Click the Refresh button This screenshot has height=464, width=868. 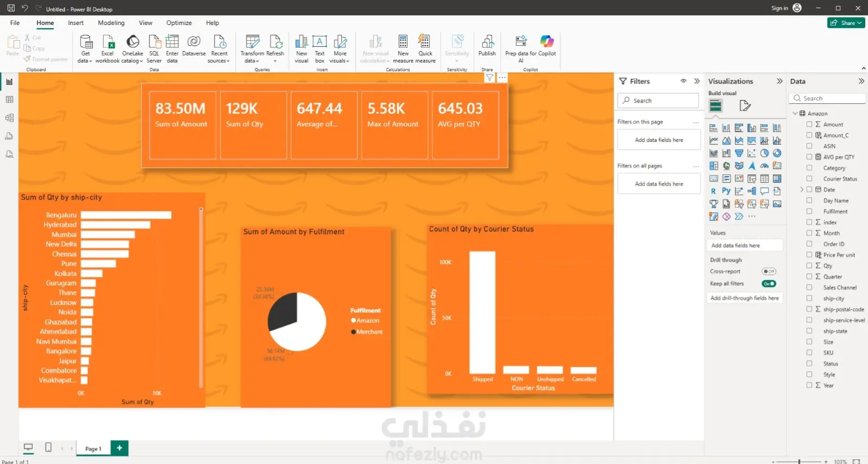(x=275, y=49)
